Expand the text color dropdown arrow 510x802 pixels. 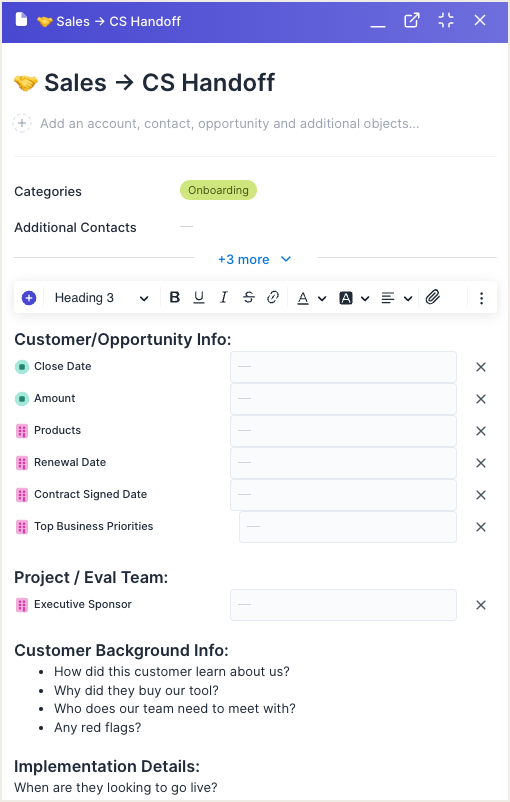pyautogui.click(x=322, y=298)
